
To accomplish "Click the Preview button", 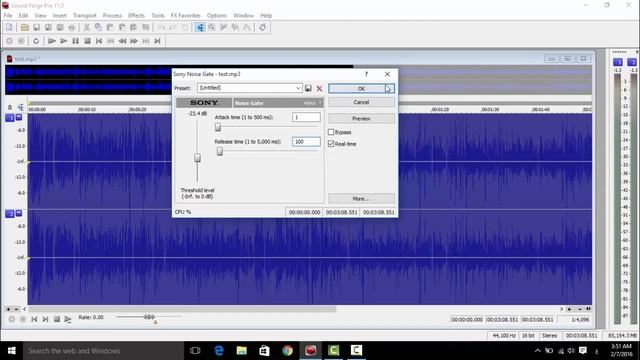I will pyautogui.click(x=361, y=118).
